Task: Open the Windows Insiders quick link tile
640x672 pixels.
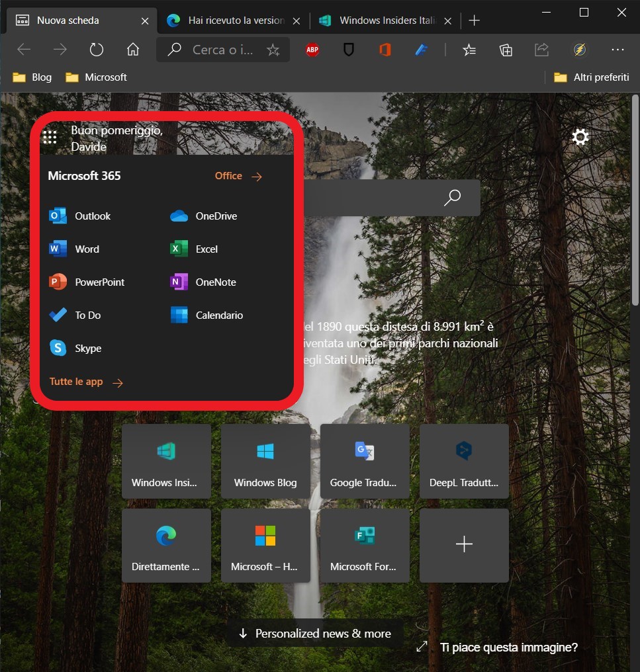Action: pyautogui.click(x=166, y=461)
